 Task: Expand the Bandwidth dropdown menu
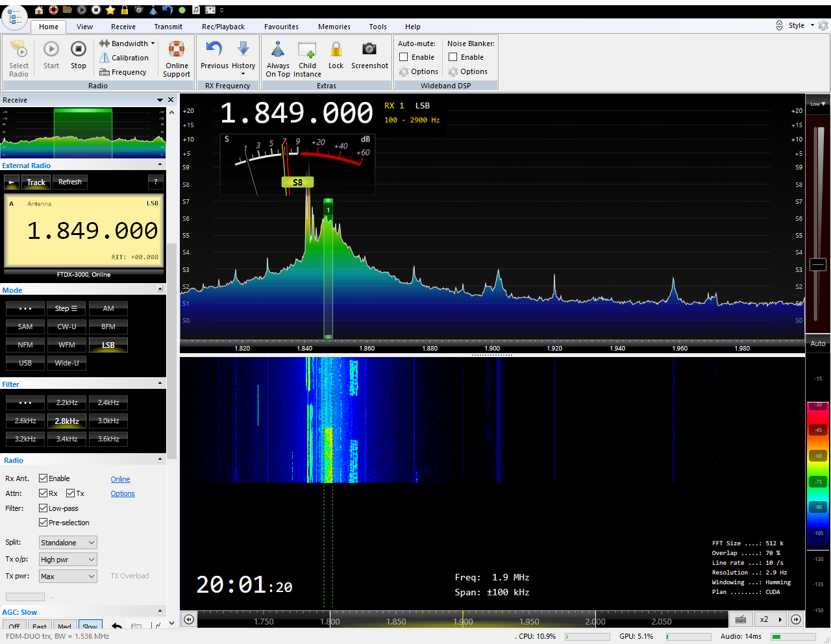pos(127,43)
